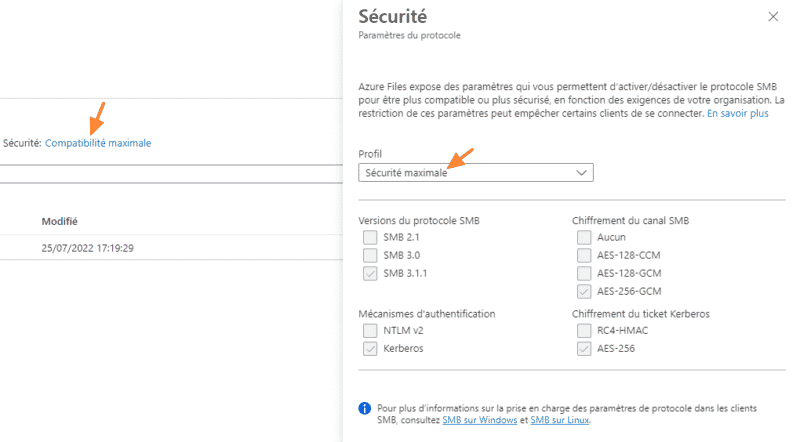Click the Modifié column header
The width and height of the screenshot is (800, 442).
point(60,221)
